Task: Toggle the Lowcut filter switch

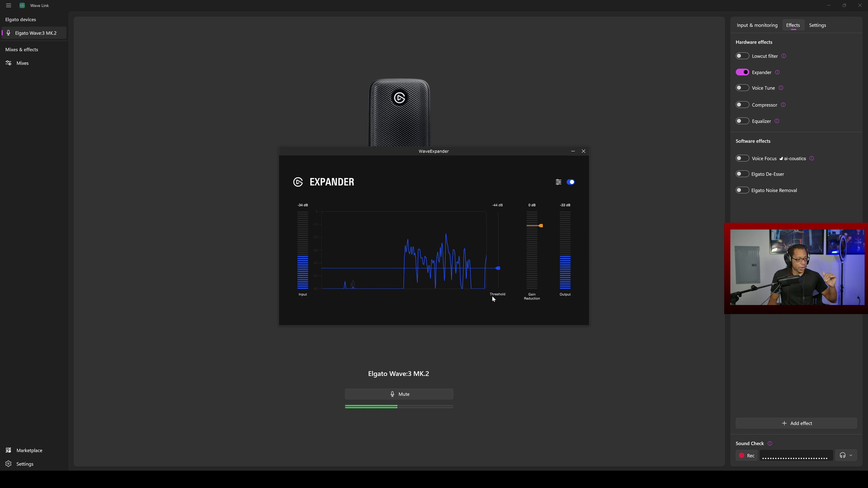Action: (x=742, y=56)
